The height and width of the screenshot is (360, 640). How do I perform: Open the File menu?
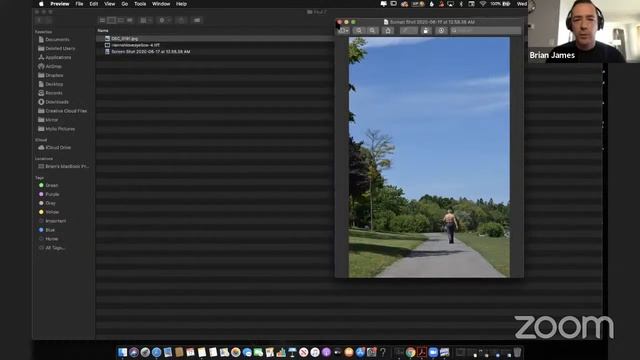pos(79,4)
